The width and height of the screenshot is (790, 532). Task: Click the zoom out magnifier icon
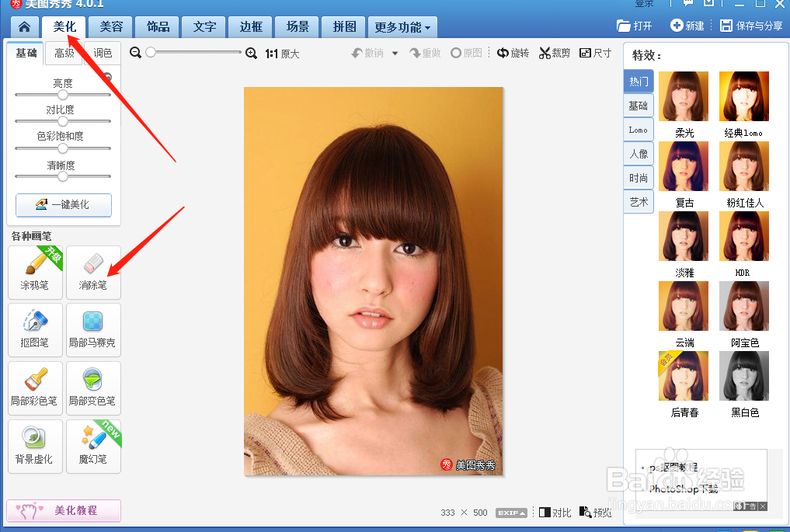pos(135,52)
